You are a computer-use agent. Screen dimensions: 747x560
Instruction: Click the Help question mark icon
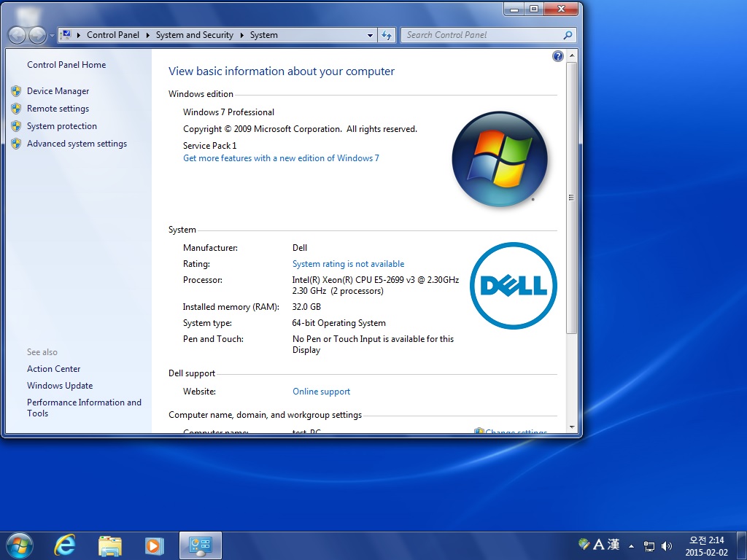557,56
